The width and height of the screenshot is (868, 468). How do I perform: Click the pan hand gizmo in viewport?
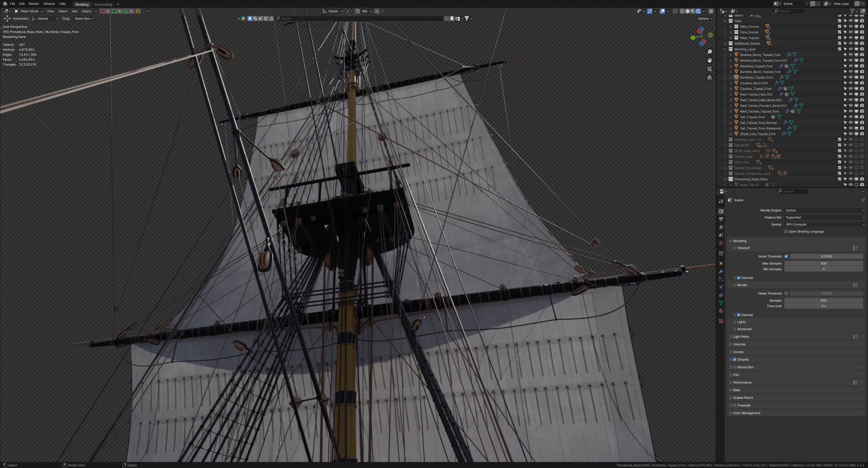click(x=709, y=60)
